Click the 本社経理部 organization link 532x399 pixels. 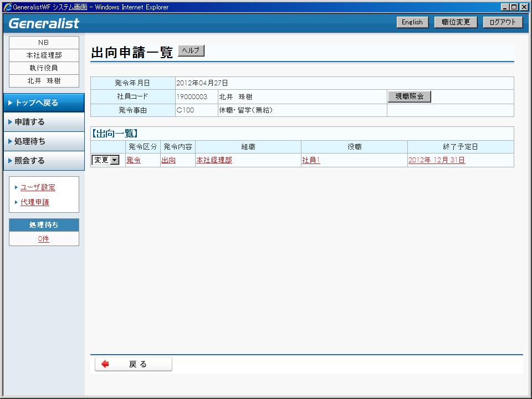(214, 160)
